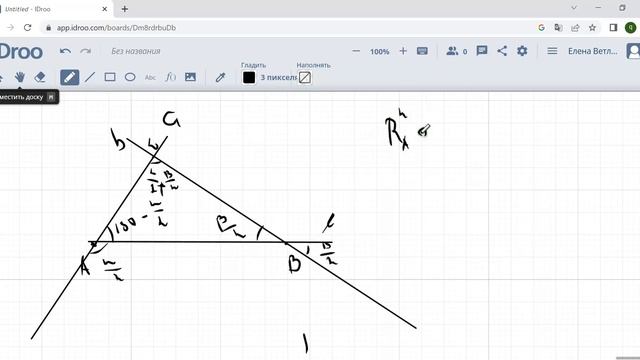
Task: Edit the board title Без названия
Action: [136, 51]
